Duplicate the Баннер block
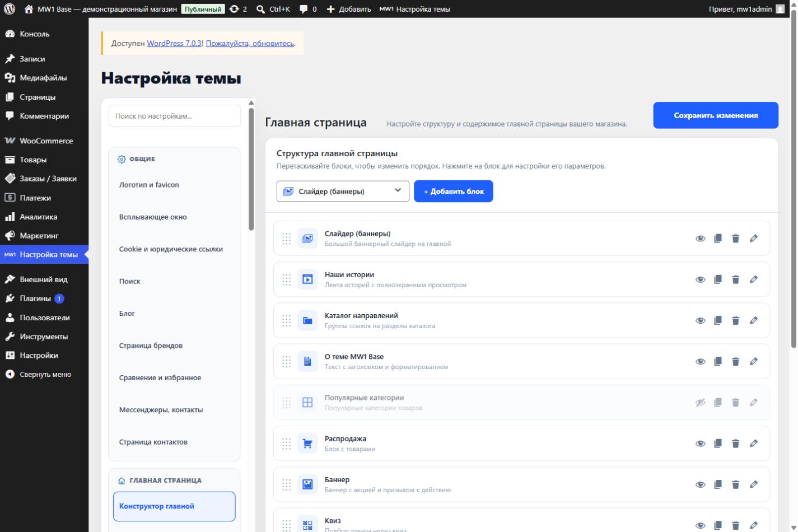Screen dimensions: 798x532 click(x=718, y=484)
